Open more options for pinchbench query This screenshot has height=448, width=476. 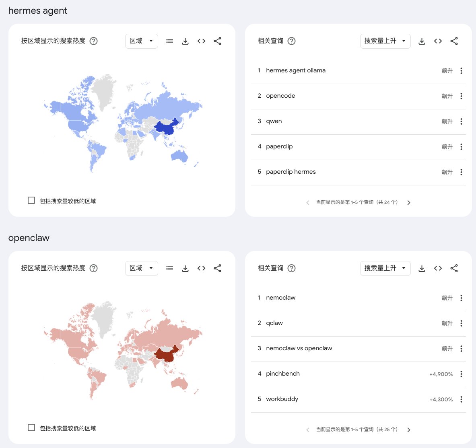461,374
